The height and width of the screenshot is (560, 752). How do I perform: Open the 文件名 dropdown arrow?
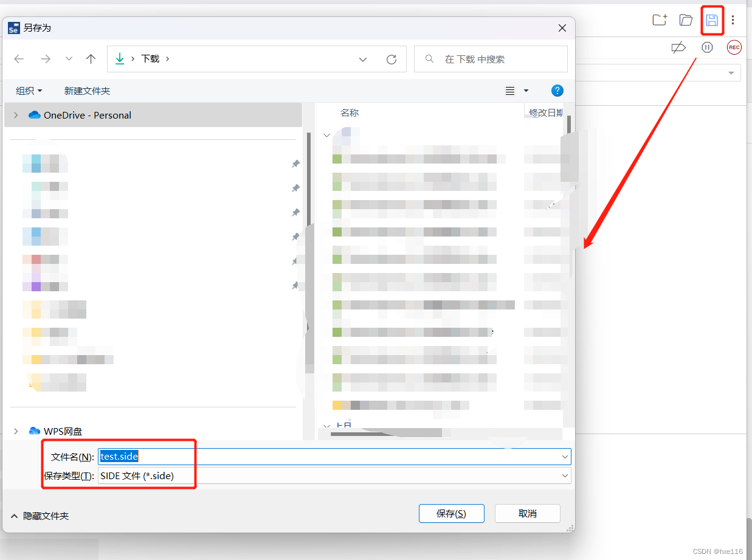(x=565, y=457)
